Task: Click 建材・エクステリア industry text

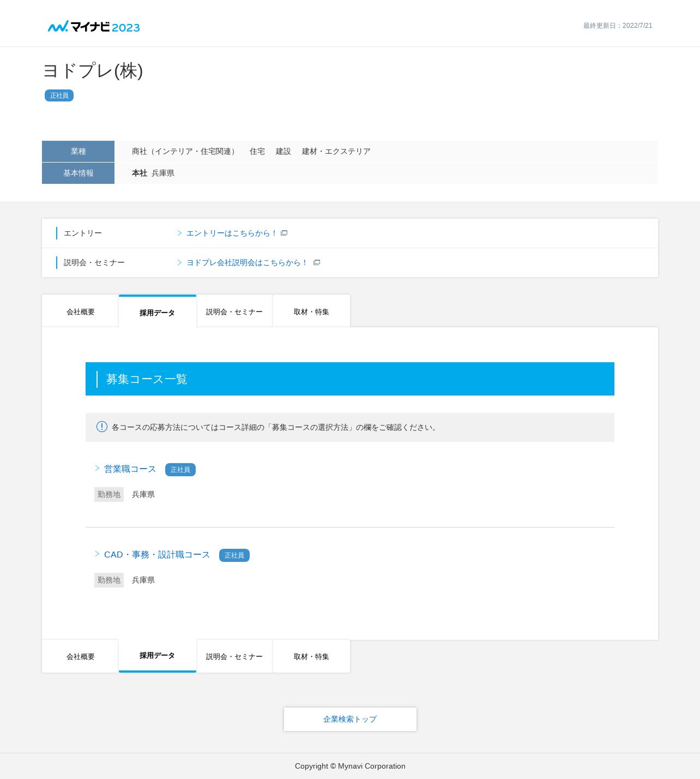Action: pyautogui.click(x=336, y=151)
